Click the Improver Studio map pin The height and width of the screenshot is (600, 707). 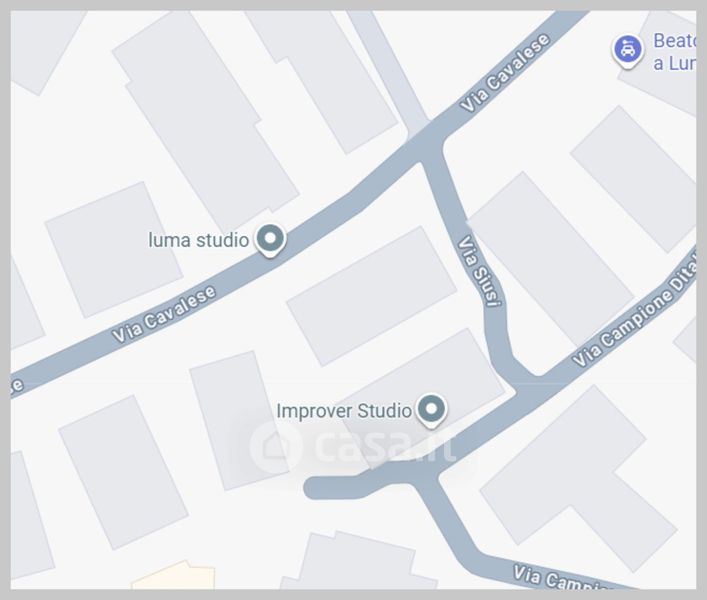click(431, 410)
